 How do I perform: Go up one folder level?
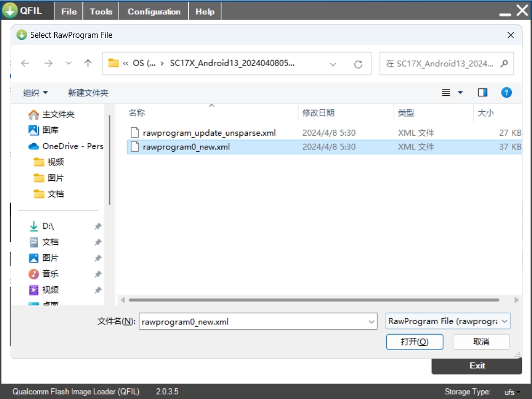(x=88, y=63)
